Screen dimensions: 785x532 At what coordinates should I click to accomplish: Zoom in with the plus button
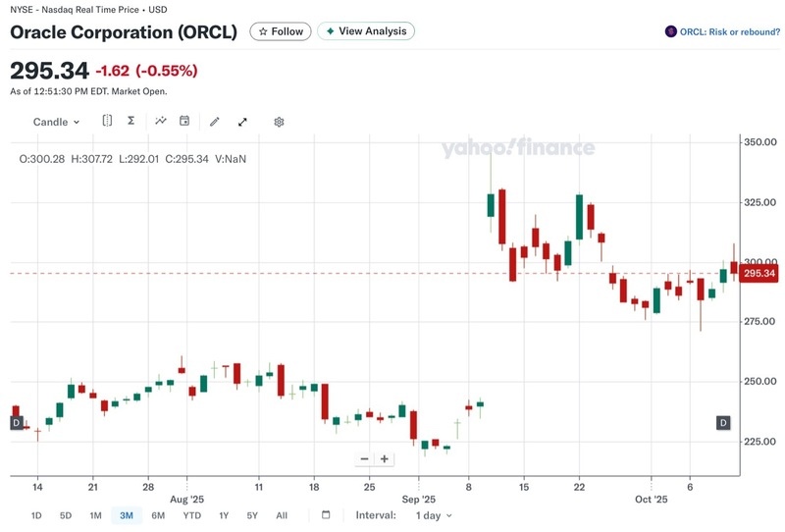[x=385, y=458]
